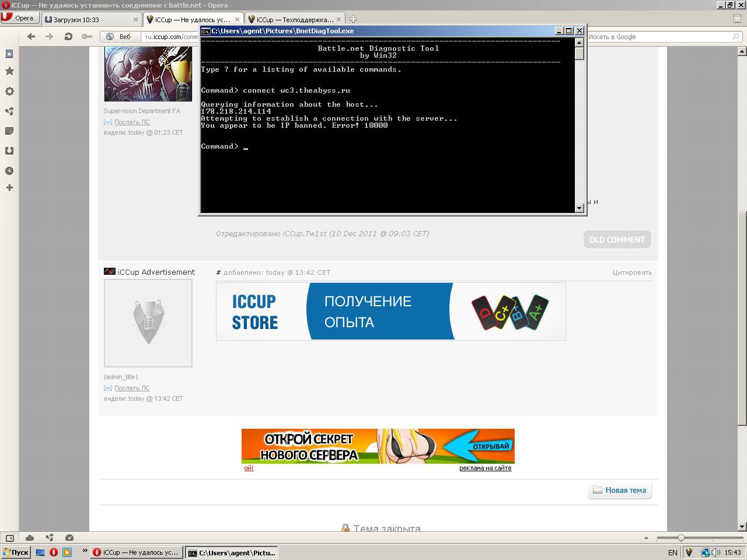The image size is (747, 560).
Task: Click the Цитировать link
Action: pyautogui.click(x=632, y=272)
